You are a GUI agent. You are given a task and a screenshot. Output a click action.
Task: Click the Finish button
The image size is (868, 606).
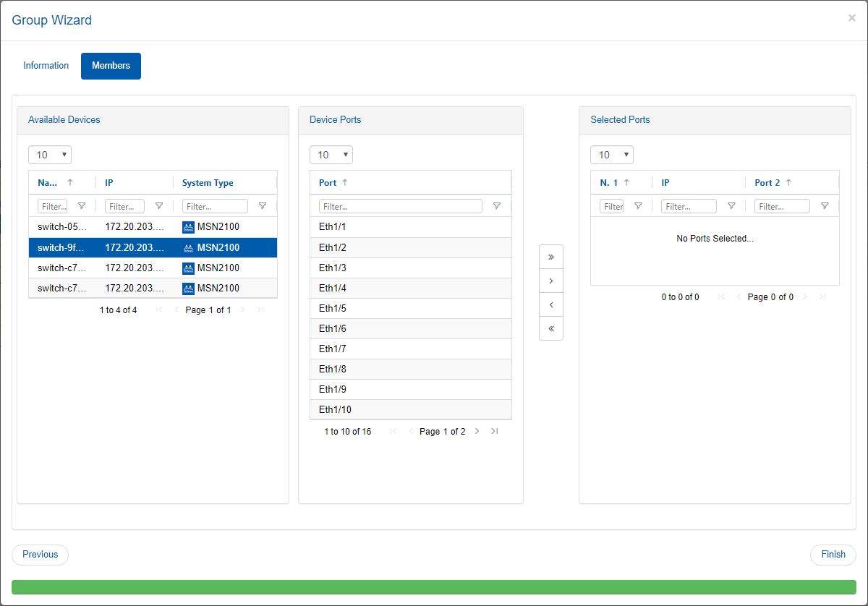coord(833,555)
